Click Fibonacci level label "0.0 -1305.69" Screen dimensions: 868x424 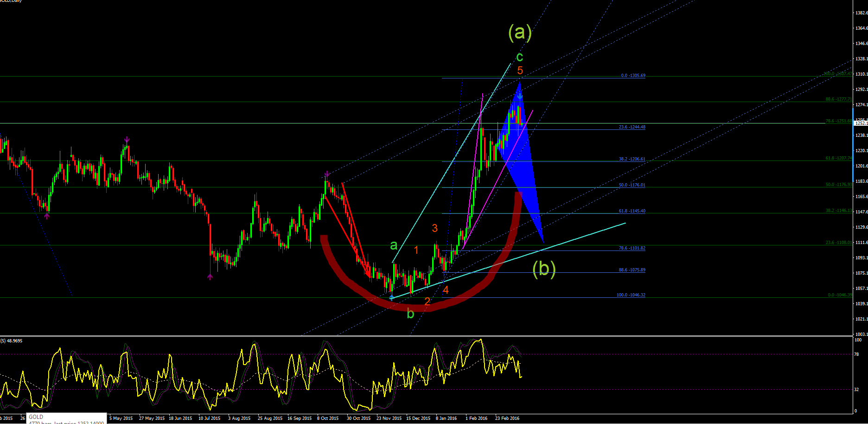[633, 76]
